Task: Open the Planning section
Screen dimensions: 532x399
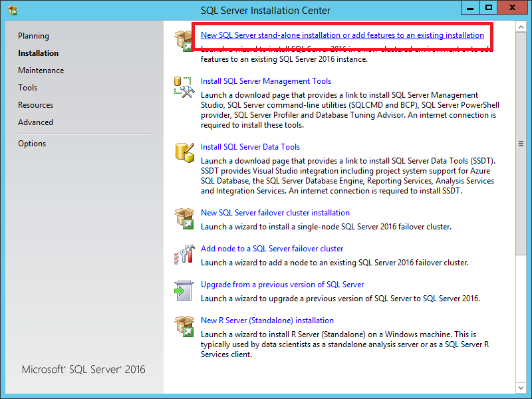Action: tap(33, 36)
